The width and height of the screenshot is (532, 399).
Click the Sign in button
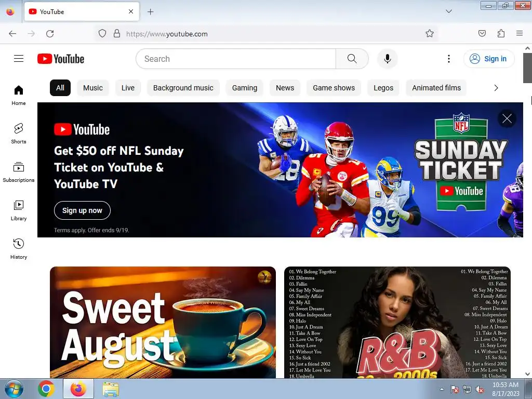[x=489, y=59]
